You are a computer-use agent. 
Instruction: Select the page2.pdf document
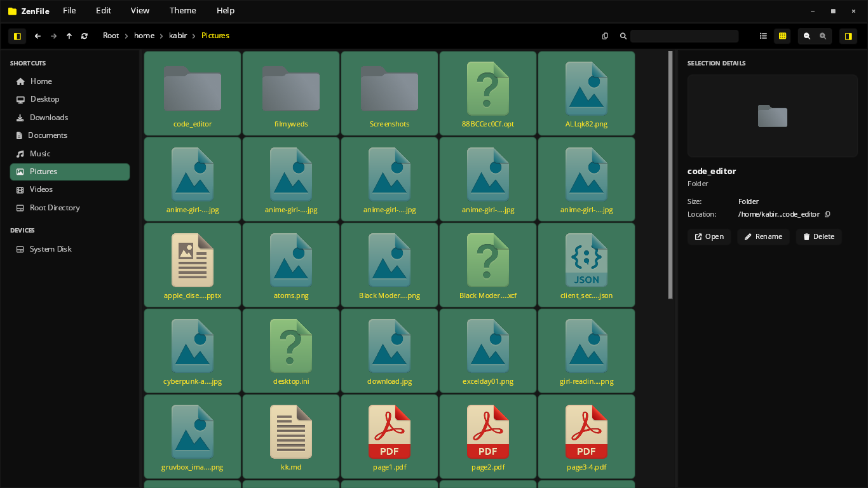click(488, 437)
